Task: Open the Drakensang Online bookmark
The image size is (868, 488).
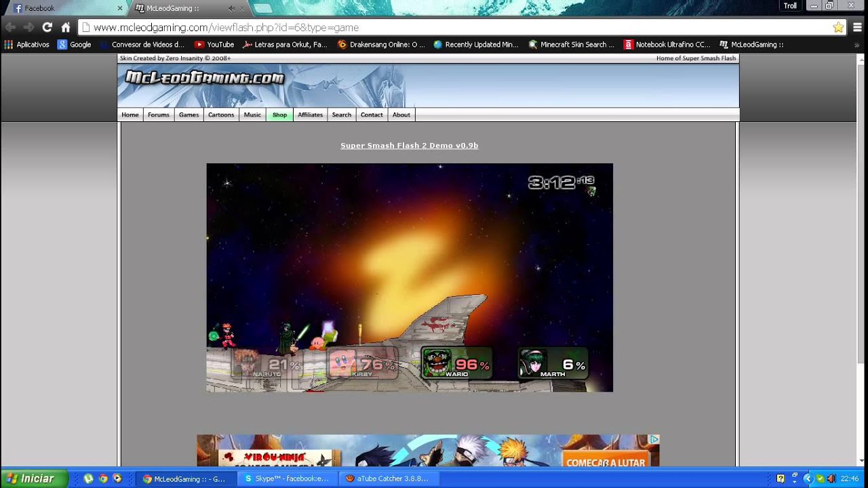Action: 381,45
